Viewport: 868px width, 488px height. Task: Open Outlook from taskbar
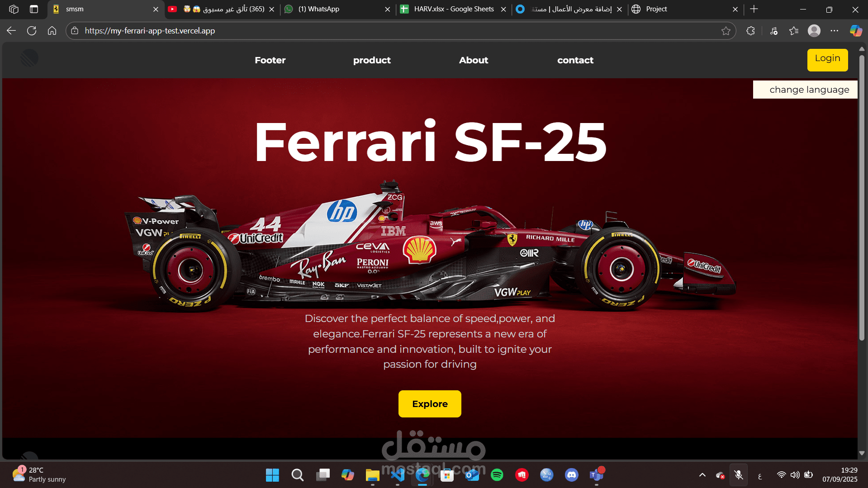(x=472, y=475)
